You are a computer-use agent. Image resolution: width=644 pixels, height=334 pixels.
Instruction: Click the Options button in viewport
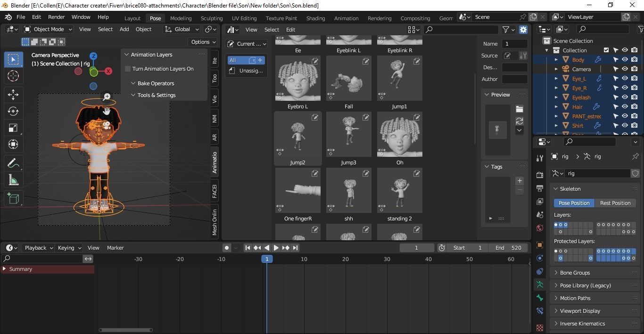click(x=203, y=42)
